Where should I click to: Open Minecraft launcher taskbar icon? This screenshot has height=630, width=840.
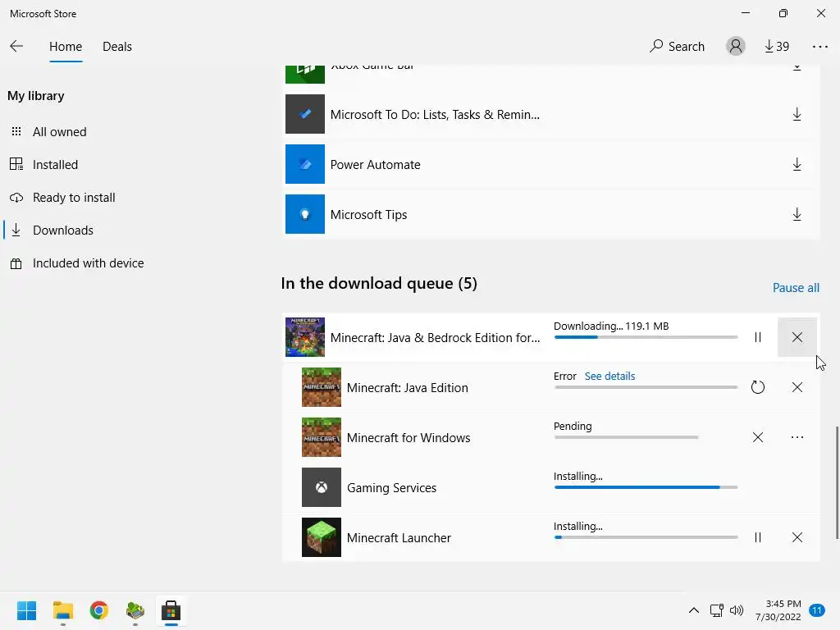135,610
